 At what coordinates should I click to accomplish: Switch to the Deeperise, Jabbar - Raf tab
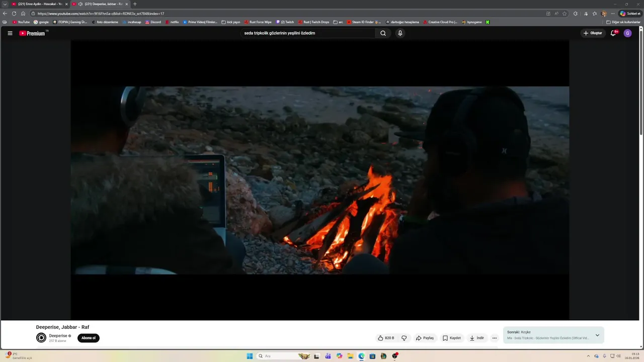coord(100,4)
